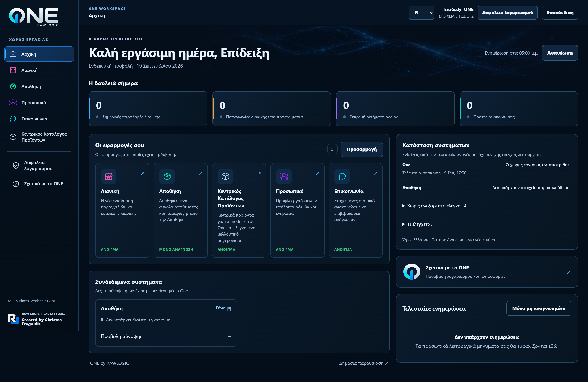Click the storefront icon beside Λιανική in sidebar
Viewport: 588px width, 382px height.
pos(13,70)
